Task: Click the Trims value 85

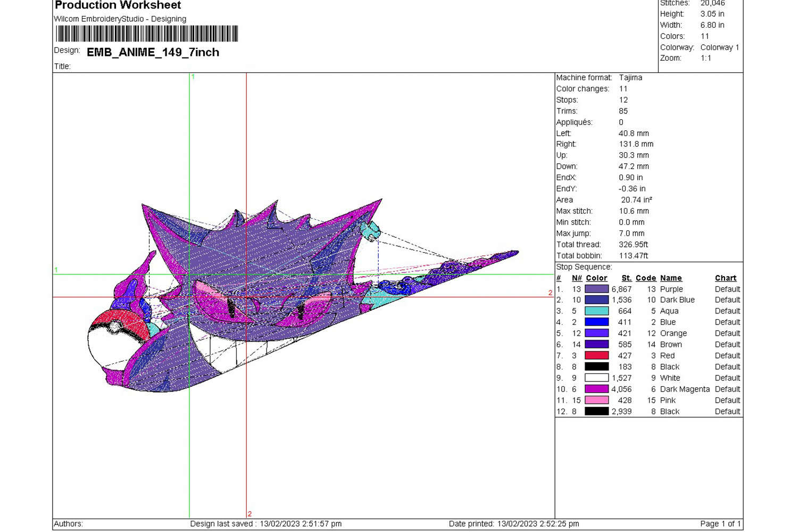Action: coord(623,111)
